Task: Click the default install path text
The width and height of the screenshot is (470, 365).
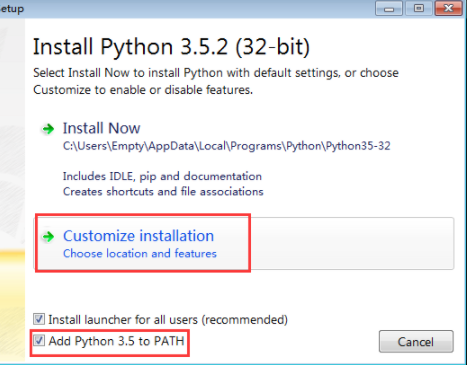Action: (x=227, y=146)
